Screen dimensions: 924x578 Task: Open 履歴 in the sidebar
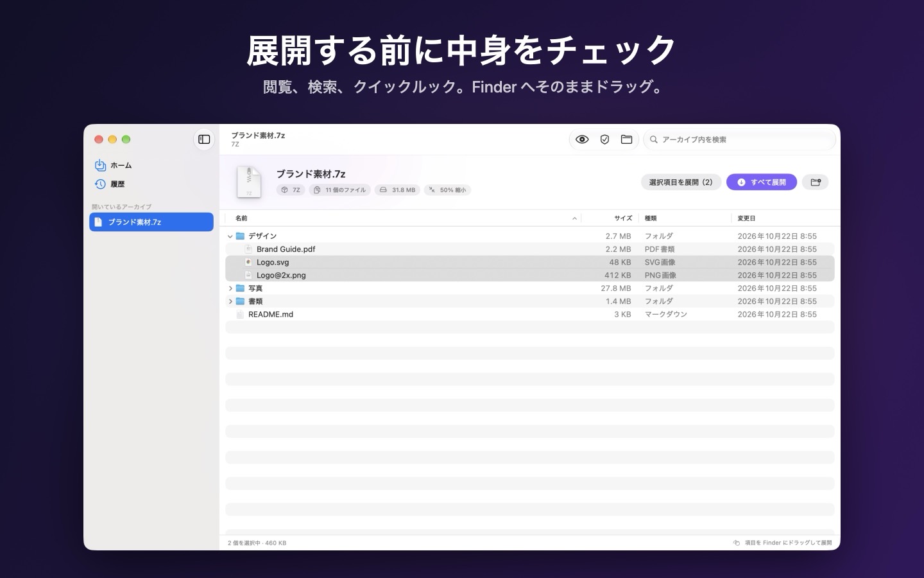[151, 184]
